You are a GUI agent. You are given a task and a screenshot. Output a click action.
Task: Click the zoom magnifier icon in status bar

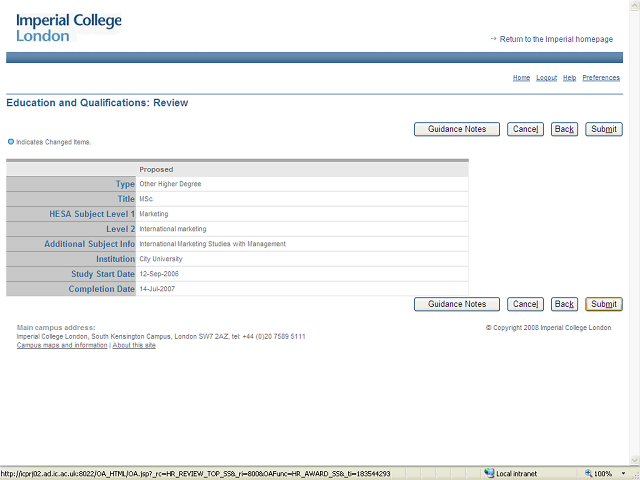pyautogui.click(x=587, y=473)
